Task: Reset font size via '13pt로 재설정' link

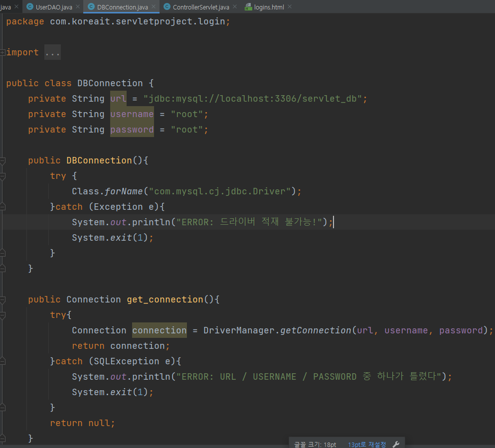Action: pos(367,444)
